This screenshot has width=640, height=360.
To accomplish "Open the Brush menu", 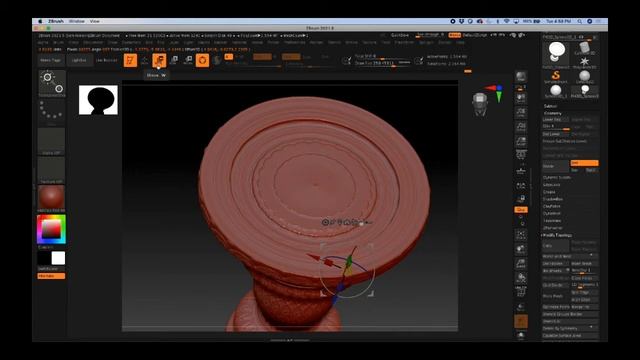I will [58, 42].
